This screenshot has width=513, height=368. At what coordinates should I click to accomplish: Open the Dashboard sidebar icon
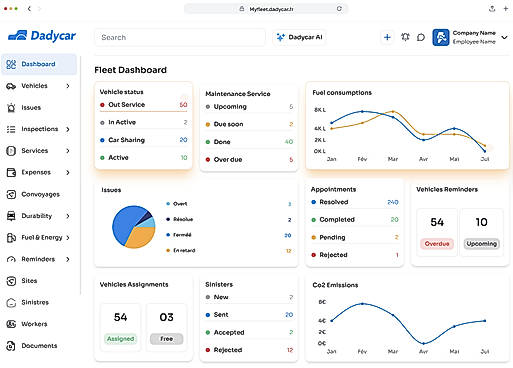point(11,64)
